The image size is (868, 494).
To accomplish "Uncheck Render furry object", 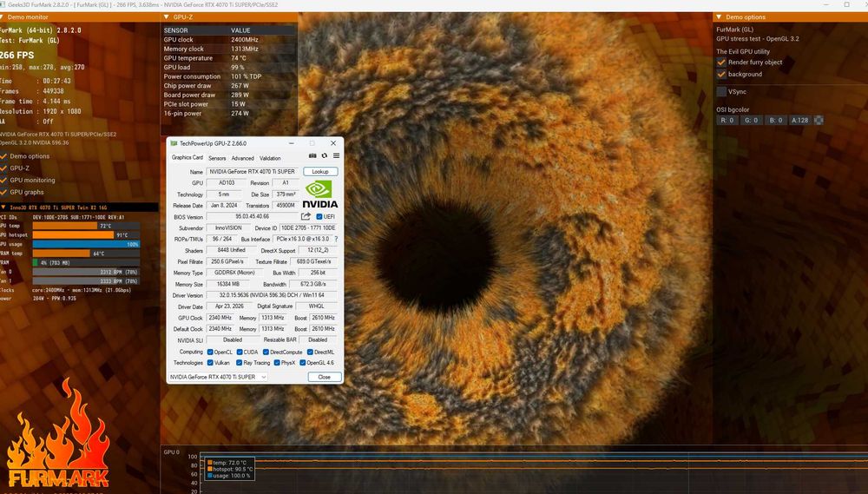I will (721, 62).
